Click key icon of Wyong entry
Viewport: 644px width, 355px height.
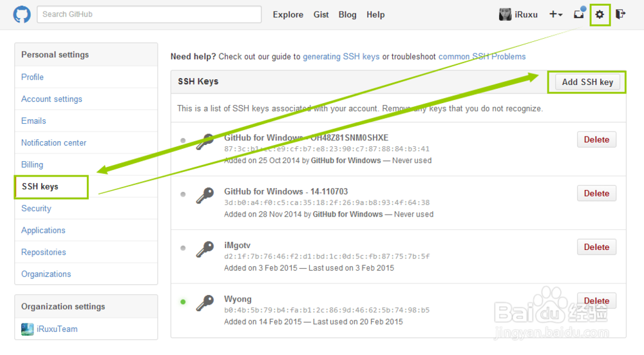tap(205, 303)
